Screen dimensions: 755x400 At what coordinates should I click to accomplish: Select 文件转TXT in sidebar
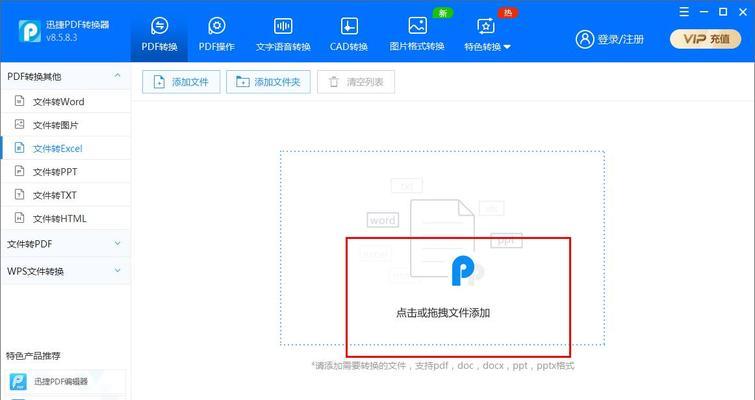[66, 195]
